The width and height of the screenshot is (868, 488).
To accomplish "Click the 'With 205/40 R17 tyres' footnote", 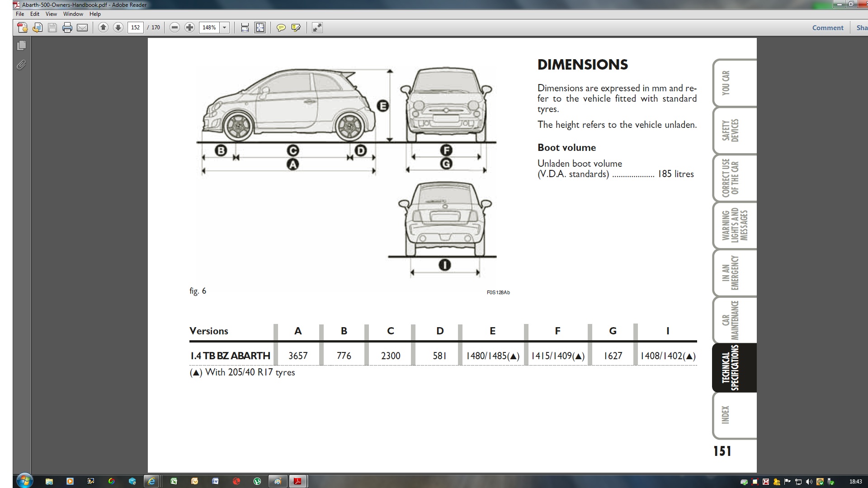I will coord(242,372).
